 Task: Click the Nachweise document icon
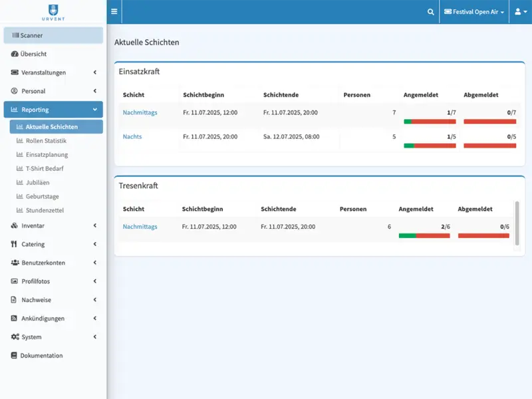[x=13, y=300]
